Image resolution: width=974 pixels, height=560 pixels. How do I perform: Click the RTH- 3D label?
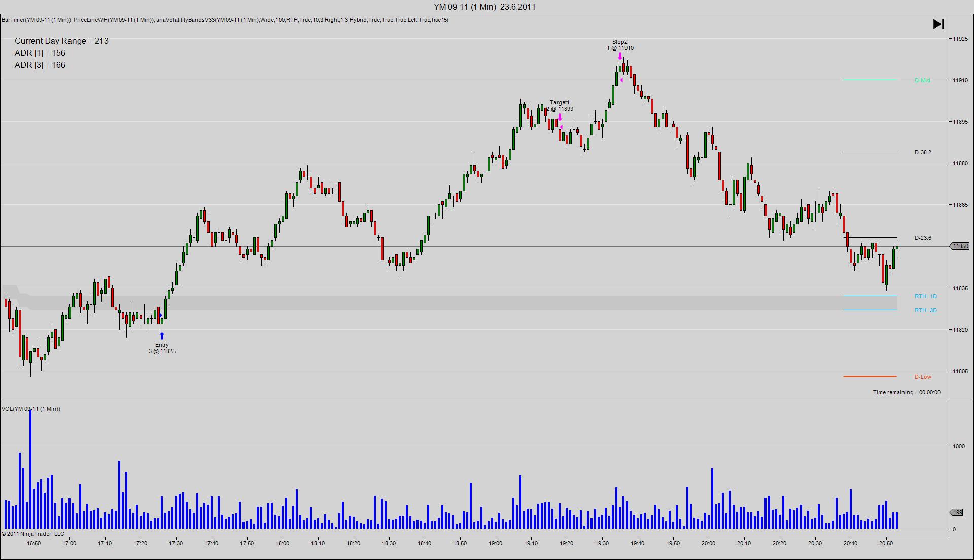click(x=925, y=310)
